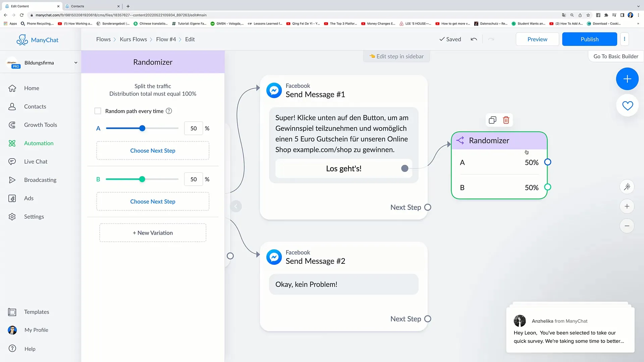This screenshot has width=644, height=362.
Task: Open My Profile avatar
Action: [12, 330]
